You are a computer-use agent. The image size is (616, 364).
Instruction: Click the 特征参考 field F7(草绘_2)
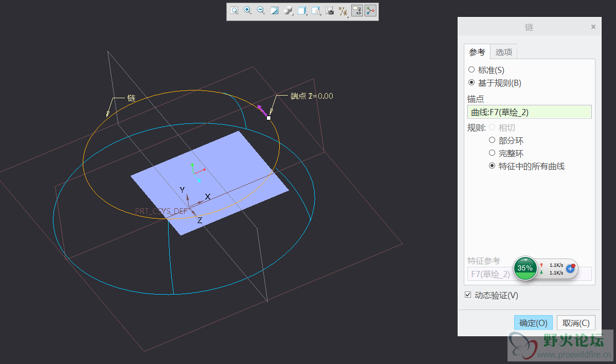click(x=529, y=274)
